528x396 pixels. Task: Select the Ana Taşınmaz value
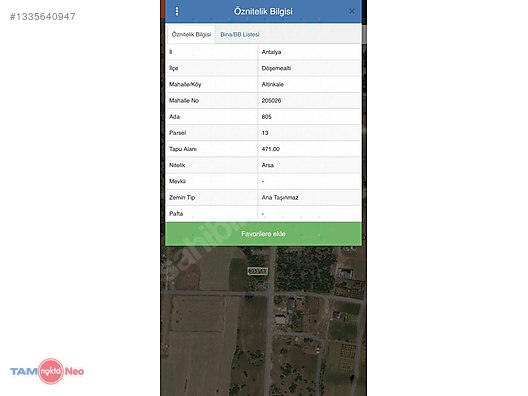click(x=280, y=197)
